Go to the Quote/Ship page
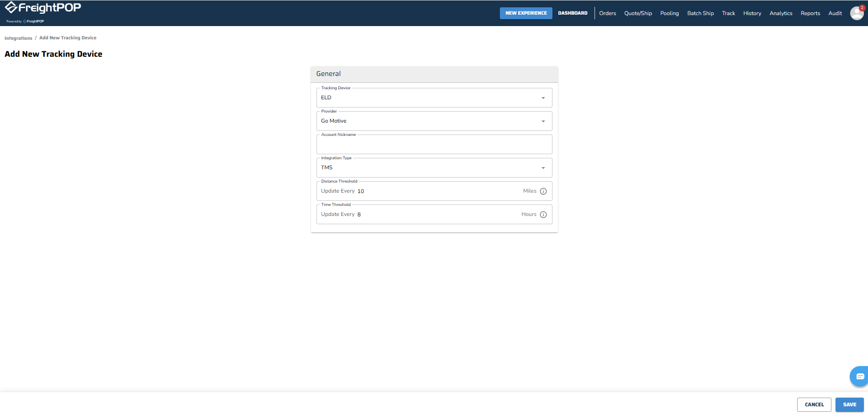This screenshot has width=868, height=415. click(x=638, y=13)
